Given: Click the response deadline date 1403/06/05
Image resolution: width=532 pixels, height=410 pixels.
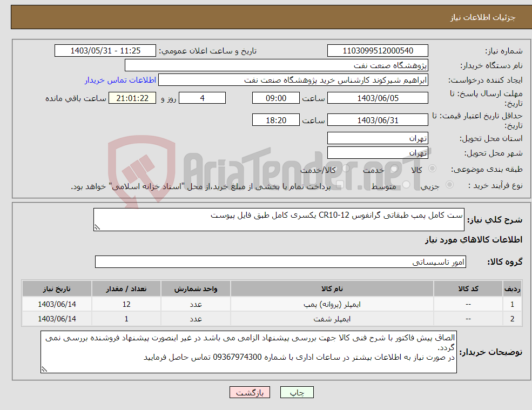Looking at the screenshot, I should [378, 98].
